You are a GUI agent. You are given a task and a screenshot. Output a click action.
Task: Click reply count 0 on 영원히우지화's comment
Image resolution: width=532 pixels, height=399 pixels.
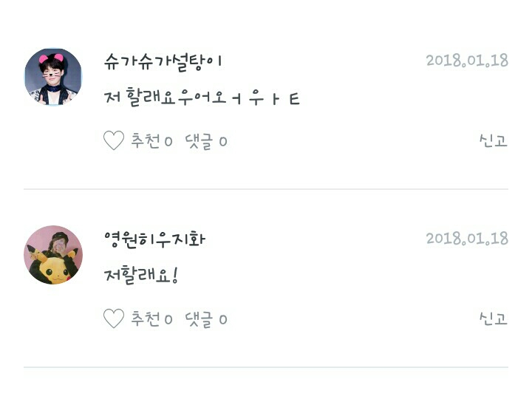tap(223, 320)
